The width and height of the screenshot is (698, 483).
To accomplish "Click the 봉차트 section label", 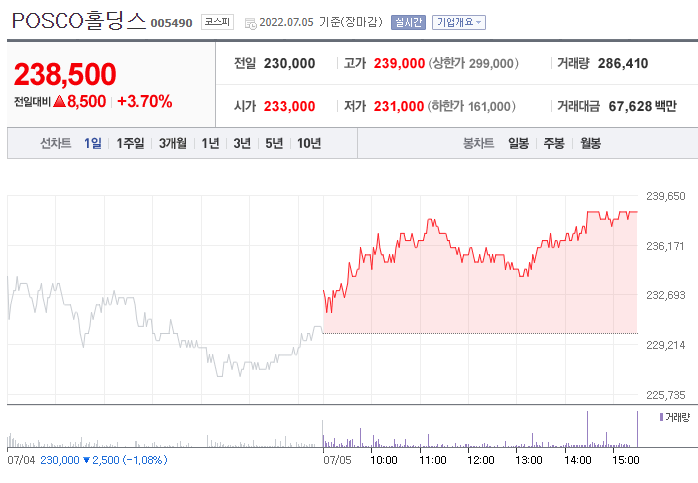I will click(479, 143).
